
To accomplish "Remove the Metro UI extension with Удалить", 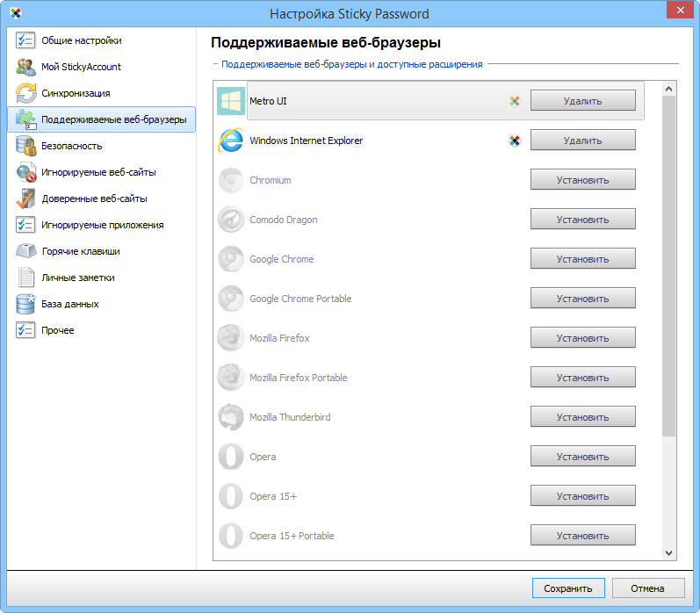I will pos(582,100).
